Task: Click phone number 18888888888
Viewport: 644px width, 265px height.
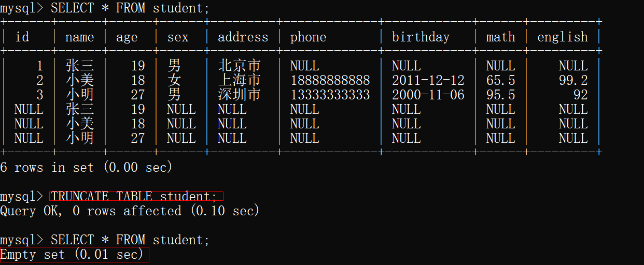Action: click(x=330, y=81)
